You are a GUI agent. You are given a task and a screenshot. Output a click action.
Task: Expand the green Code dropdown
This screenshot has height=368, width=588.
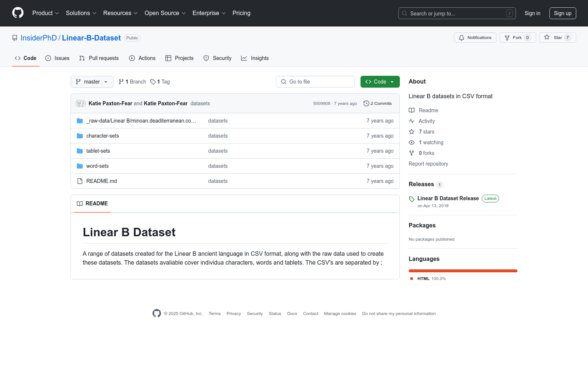380,82
